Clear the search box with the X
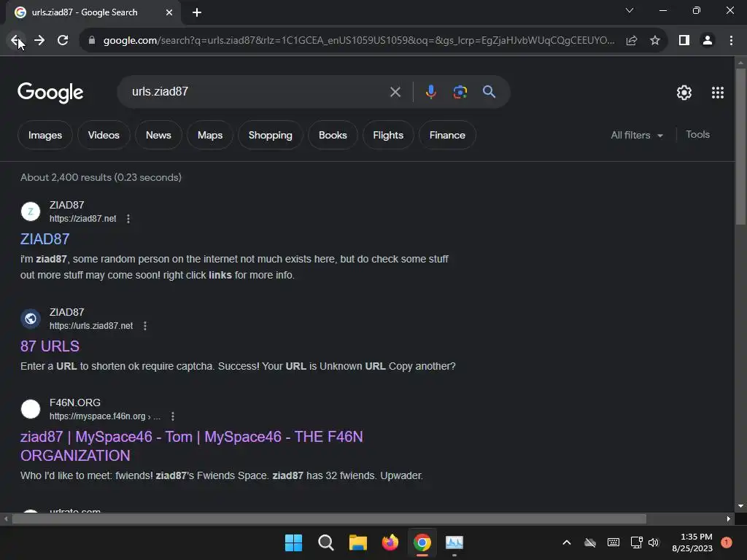 pyautogui.click(x=395, y=92)
